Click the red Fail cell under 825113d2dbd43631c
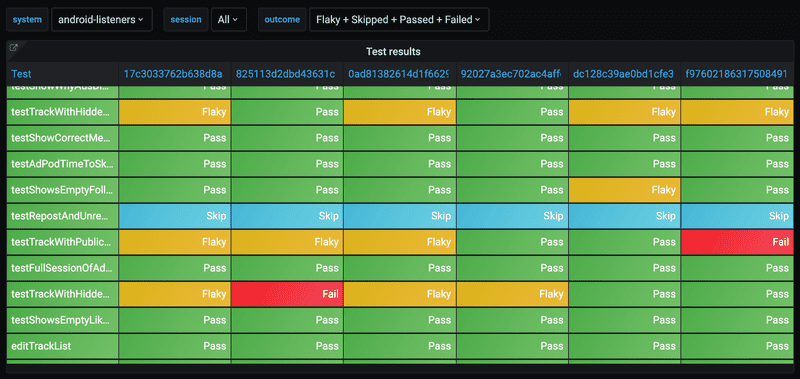 tap(287, 294)
